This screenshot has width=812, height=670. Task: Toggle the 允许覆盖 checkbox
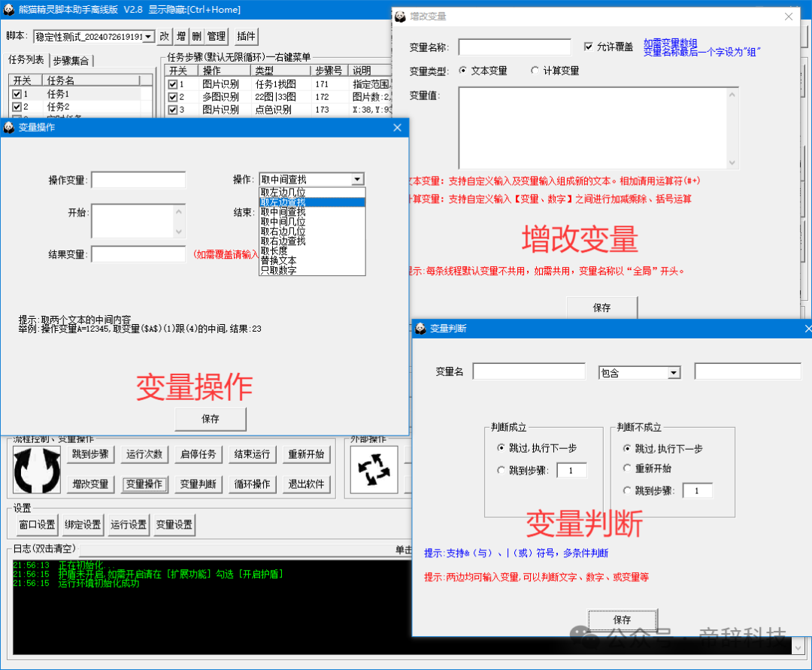589,47
